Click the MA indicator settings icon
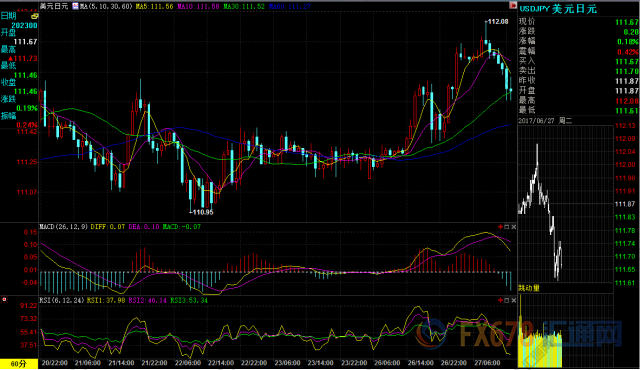This screenshot has width=640, height=370. pos(76,6)
